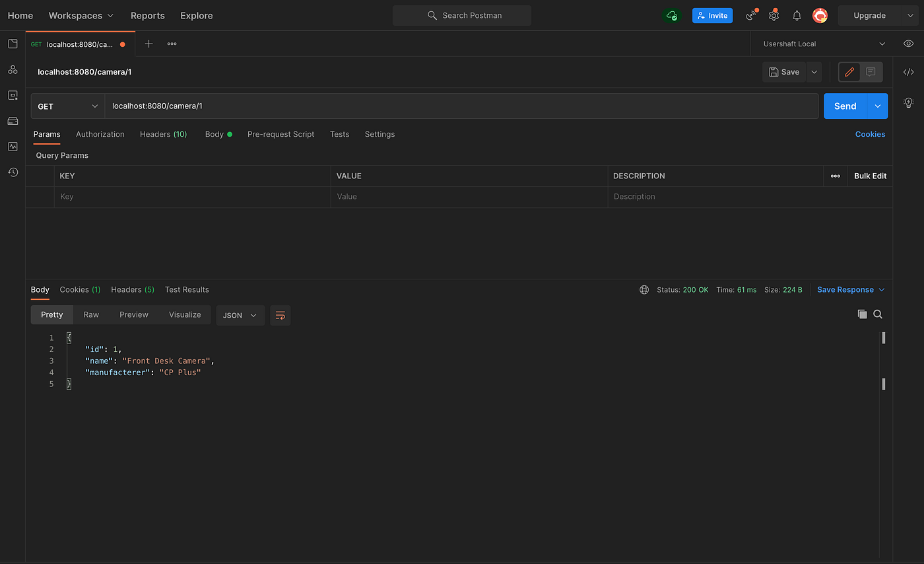The image size is (924, 564).
Task: Toggle documentation edit mode with pencil icon
Action: (x=849, y=71)
